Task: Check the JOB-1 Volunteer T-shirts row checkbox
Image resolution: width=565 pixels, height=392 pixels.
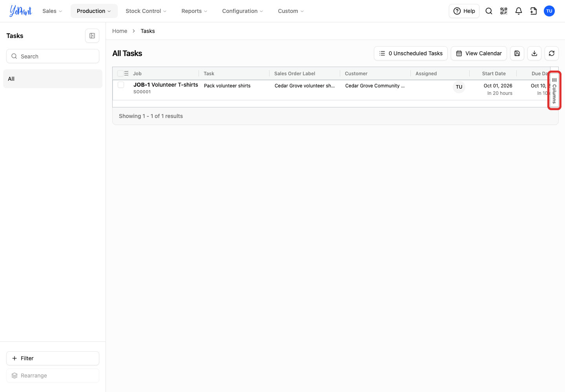Action: pyautogui.click(x=121, y=85)
